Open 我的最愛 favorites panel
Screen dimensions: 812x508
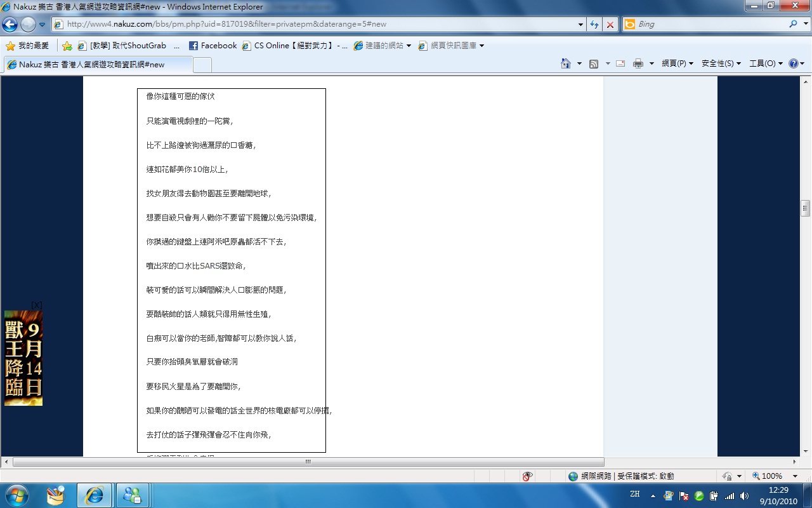pos(27,46)
